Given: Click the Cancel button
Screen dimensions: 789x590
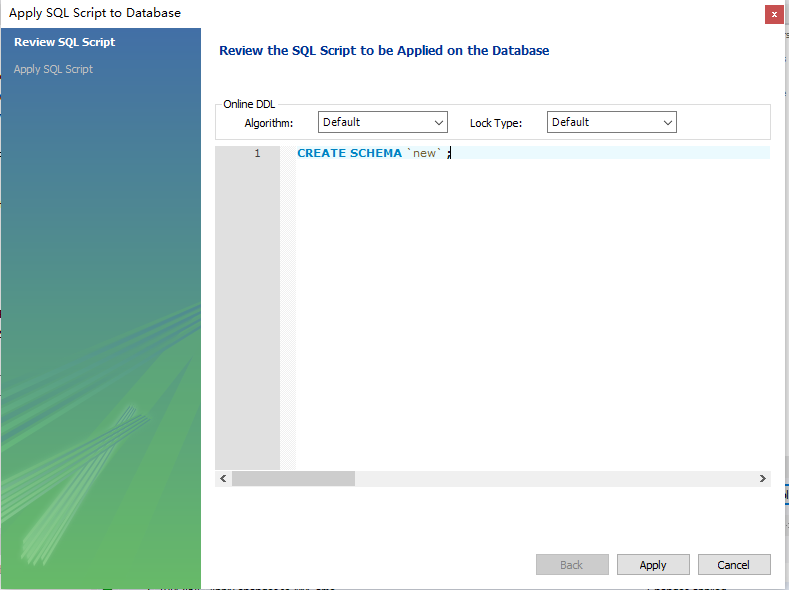Looking at the screenshot, I should tap(734, 565).
